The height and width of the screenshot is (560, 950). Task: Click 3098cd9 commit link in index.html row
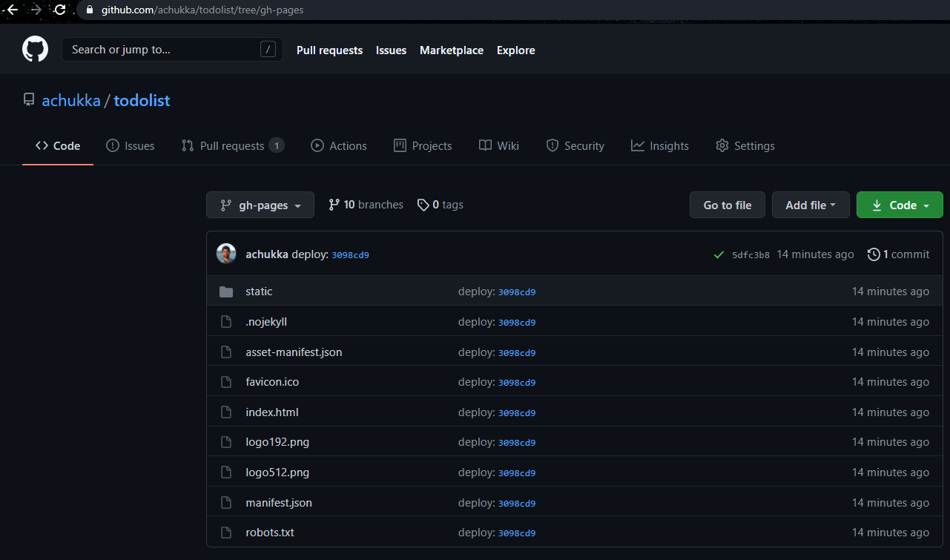[x=517, y=413]
